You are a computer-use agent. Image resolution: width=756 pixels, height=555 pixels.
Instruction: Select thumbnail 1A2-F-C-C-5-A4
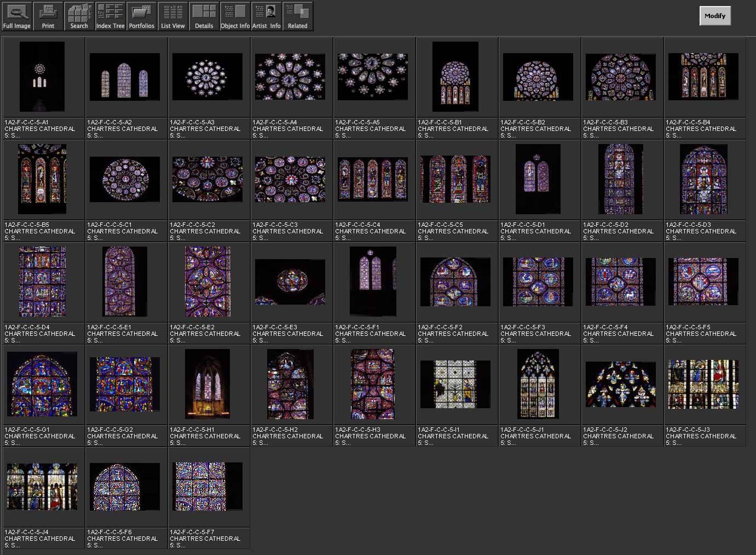tap(290, 77)
